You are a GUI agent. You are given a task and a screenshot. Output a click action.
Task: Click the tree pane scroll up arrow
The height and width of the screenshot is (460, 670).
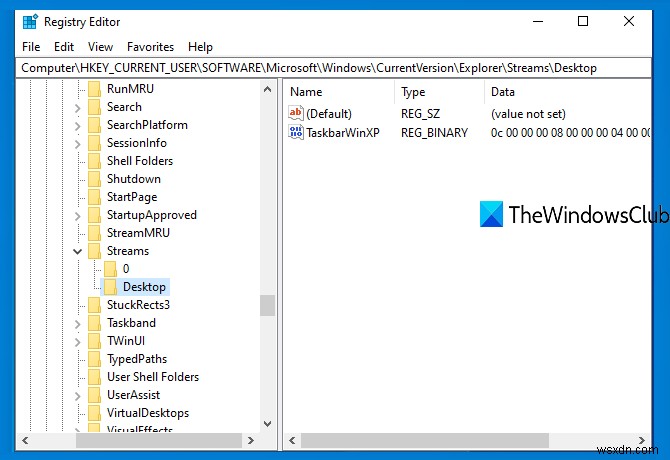pos(267,89)
